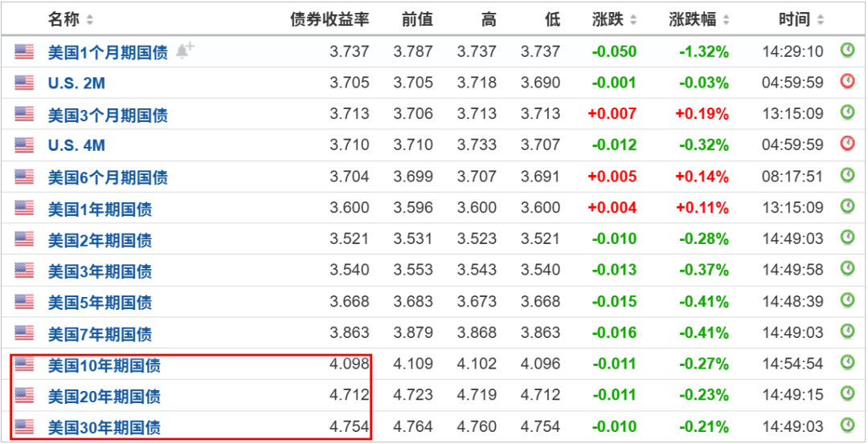Click the green clock icon in 美国1年期国债 row
The width and height of the screenshot is (868, 444).
click(847, 206)
